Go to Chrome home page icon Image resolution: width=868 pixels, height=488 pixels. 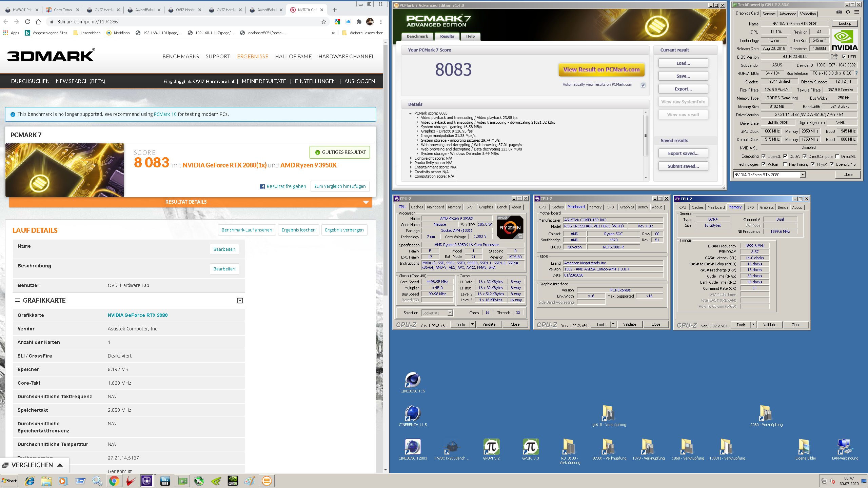point(38,22)
